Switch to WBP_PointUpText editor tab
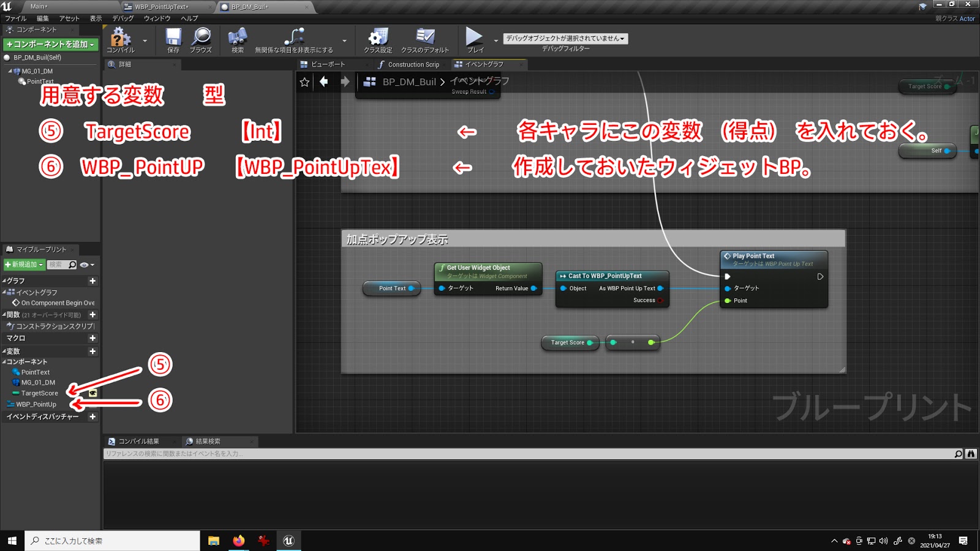Screen dimensions: 980x551 (162, 7)
